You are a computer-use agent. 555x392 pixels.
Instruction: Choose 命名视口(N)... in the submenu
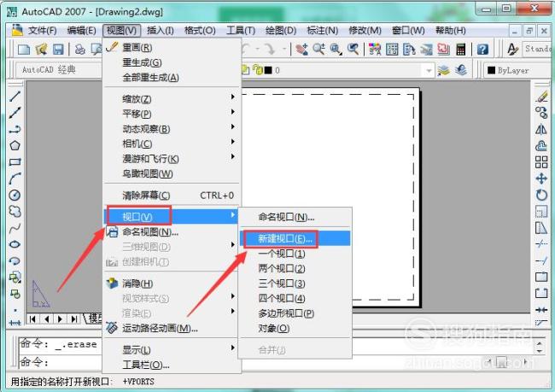(x=295, y=217)
